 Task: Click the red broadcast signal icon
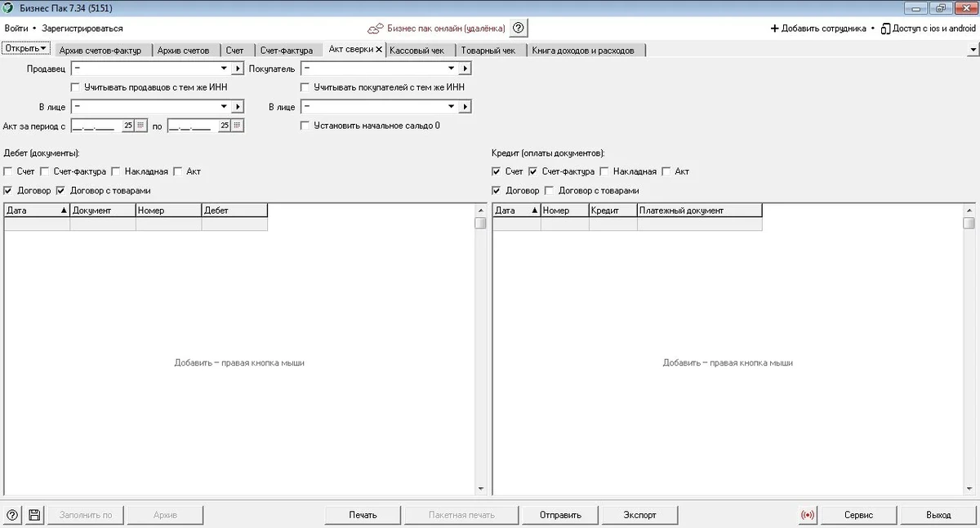[x=808, y=515]
